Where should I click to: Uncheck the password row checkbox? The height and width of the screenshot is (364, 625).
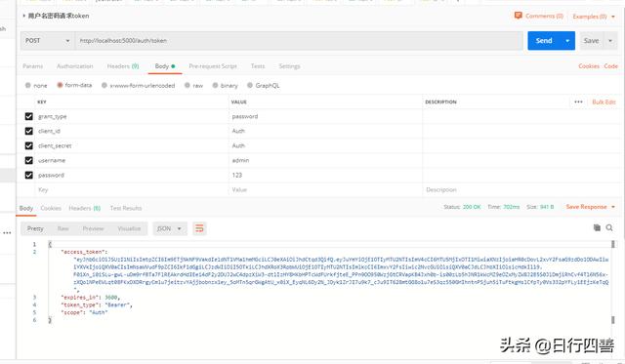point(28,176)
